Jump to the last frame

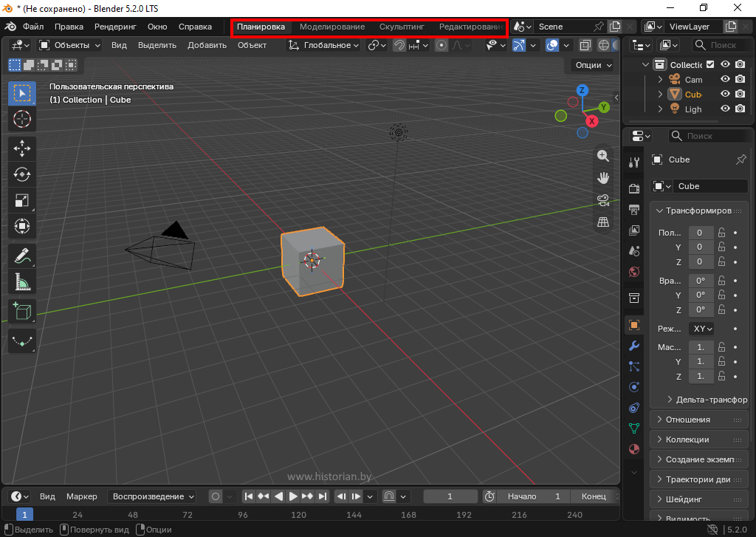point(323,496)
